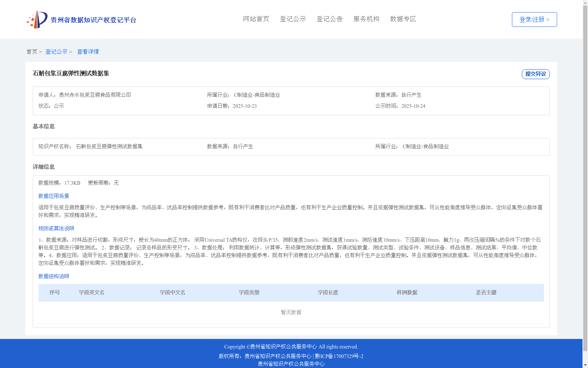Click the 申请日期 value 2025-10-23
This screenshot has height=368, width=588.
coord(245,106)
